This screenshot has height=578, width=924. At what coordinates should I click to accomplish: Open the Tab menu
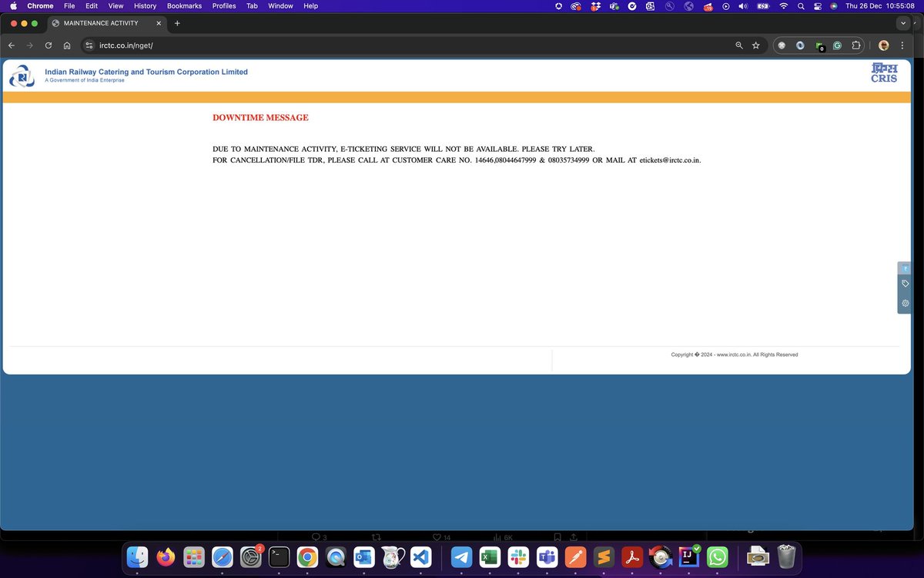[252, 5]
